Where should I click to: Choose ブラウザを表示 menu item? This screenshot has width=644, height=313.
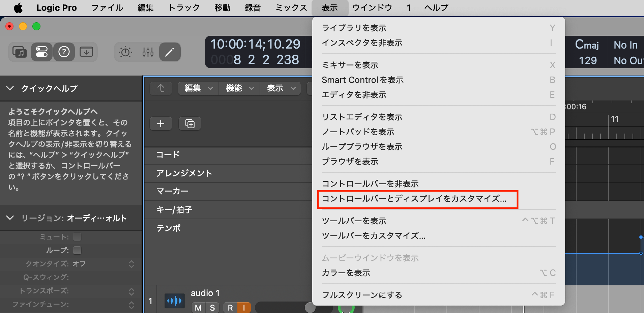(438, 162)
